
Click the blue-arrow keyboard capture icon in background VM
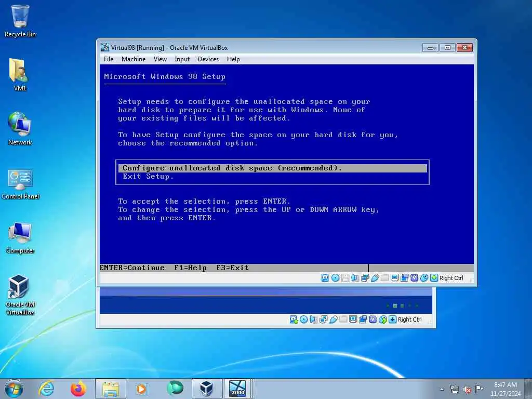pos(393,320)
